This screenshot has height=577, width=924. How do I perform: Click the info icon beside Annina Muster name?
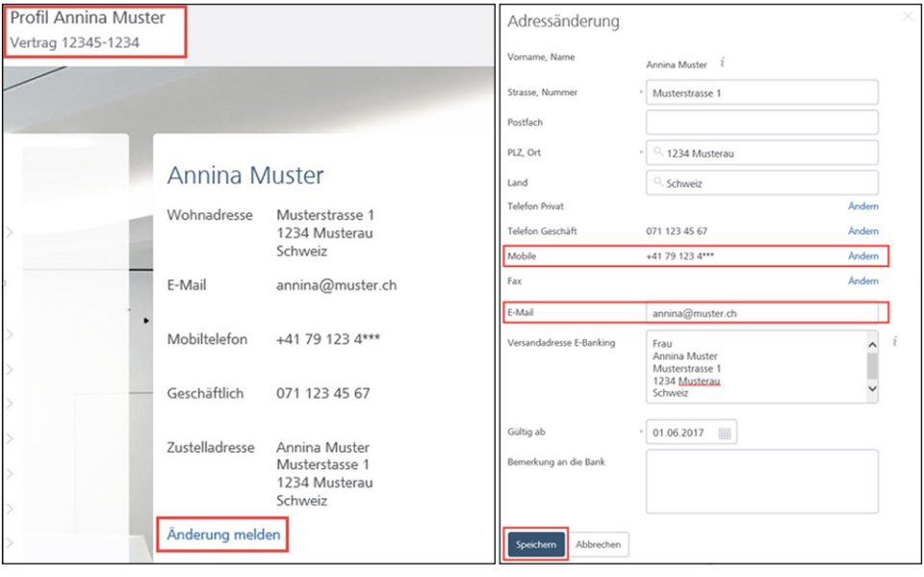pyautogui.click(x=722, y=64)
